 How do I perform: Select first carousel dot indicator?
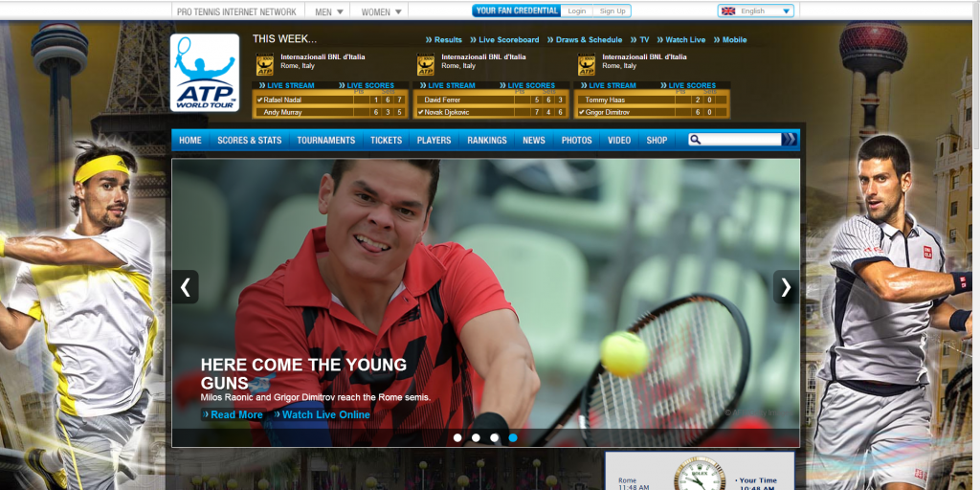457,437
